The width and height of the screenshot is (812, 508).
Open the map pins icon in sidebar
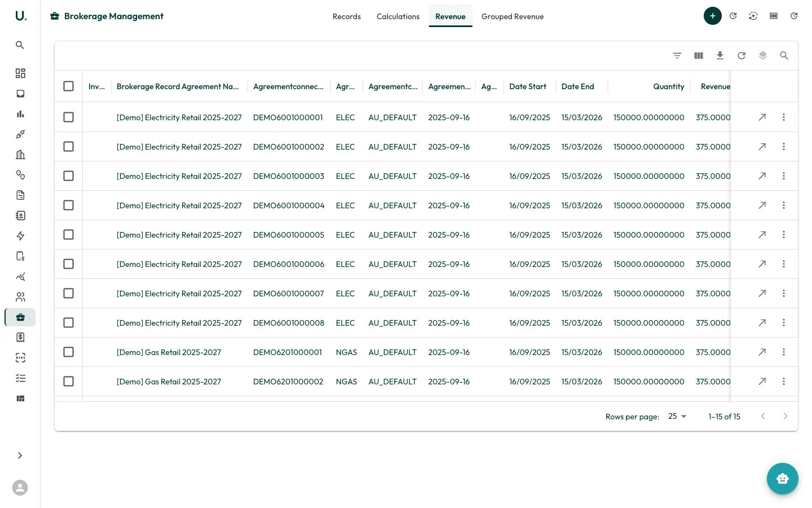[x=20, y=175]
